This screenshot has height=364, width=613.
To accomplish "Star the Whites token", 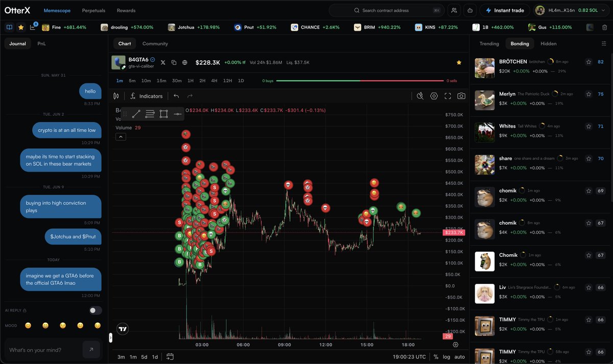I will pos(588,126).
